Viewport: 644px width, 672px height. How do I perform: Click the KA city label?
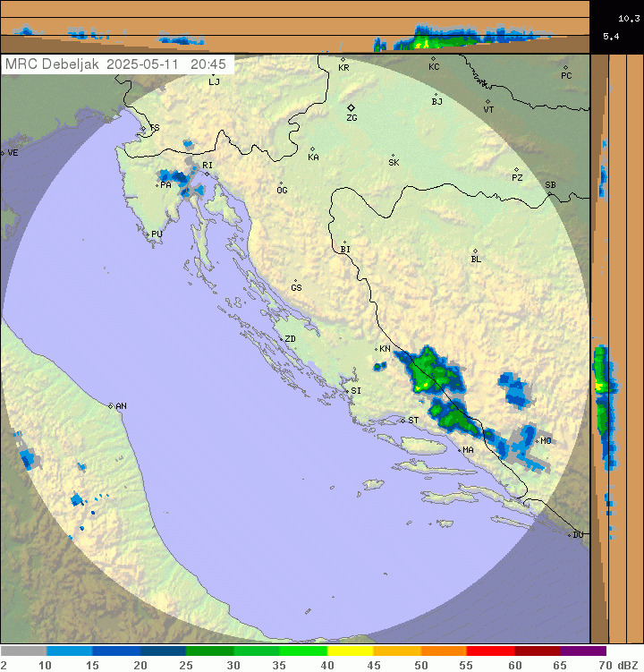[x=313, y=157]
